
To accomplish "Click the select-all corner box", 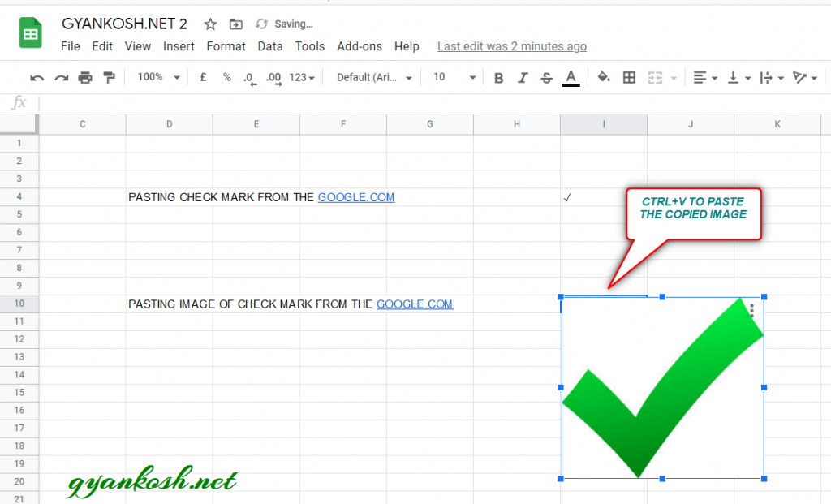I will 19,124.
